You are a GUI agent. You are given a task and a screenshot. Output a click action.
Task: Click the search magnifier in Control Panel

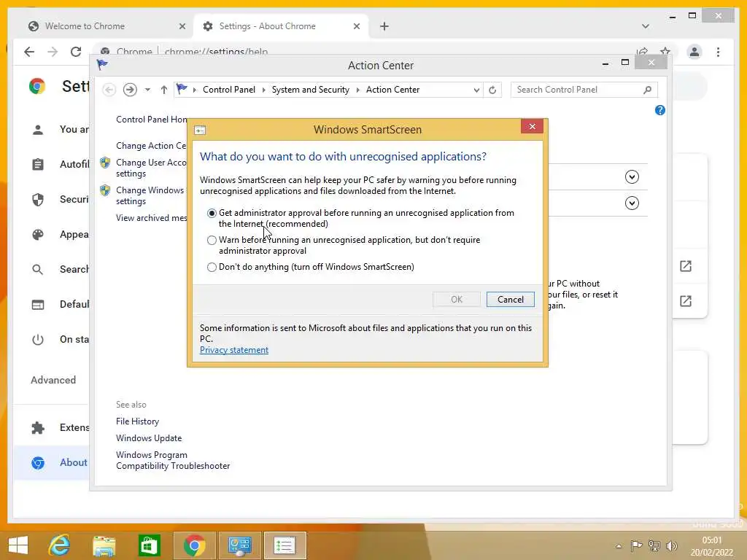[648, 90]
